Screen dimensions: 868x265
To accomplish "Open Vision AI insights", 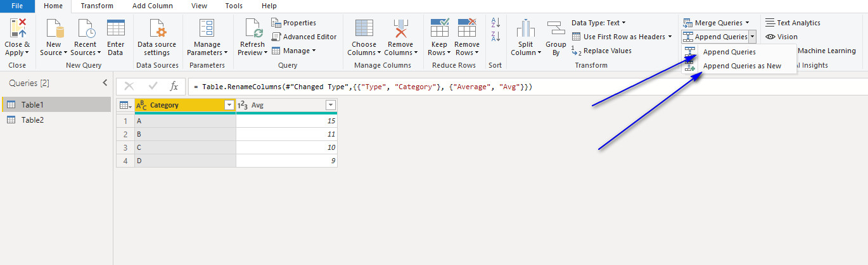I will click(x=782, y=37).
